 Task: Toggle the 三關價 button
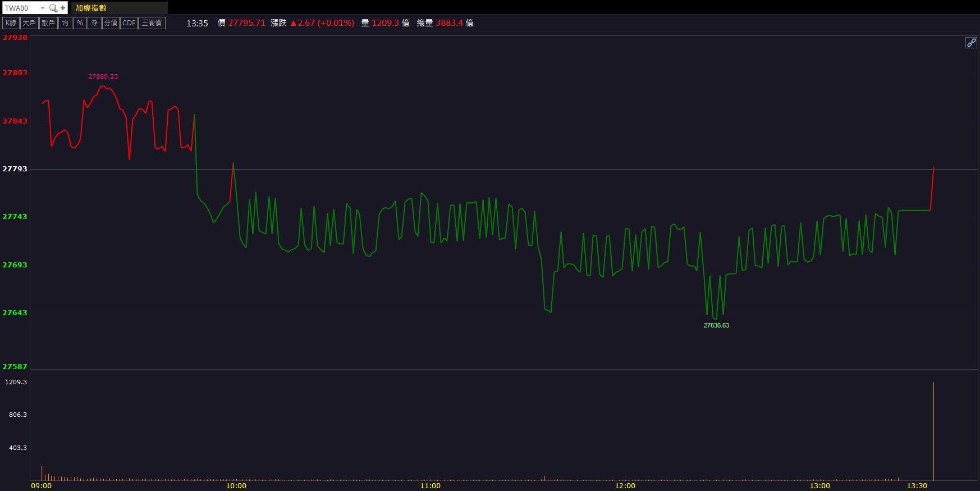pyautogui.click(x=152, y=23)
